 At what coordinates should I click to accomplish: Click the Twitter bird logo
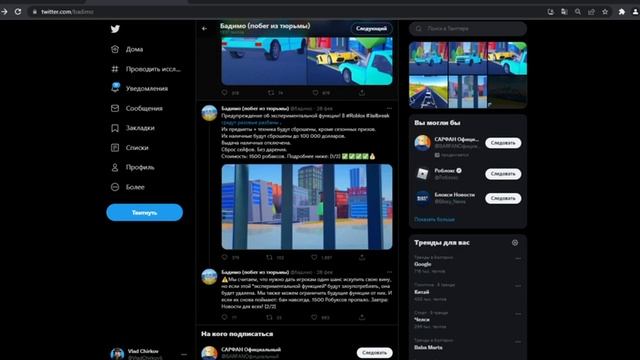pos(115,29)
